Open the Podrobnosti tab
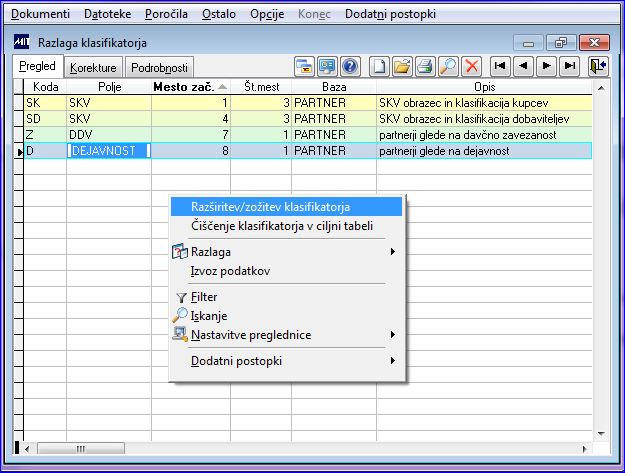This screenshot has height=473, width=625. (x=159, y=68)
